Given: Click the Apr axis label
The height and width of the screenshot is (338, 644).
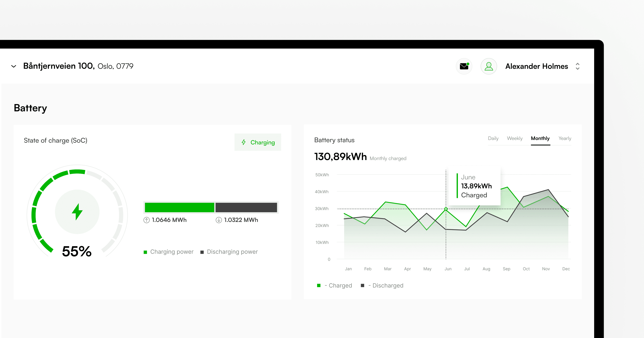Looking at the screenshot, I should coord(407,269).
